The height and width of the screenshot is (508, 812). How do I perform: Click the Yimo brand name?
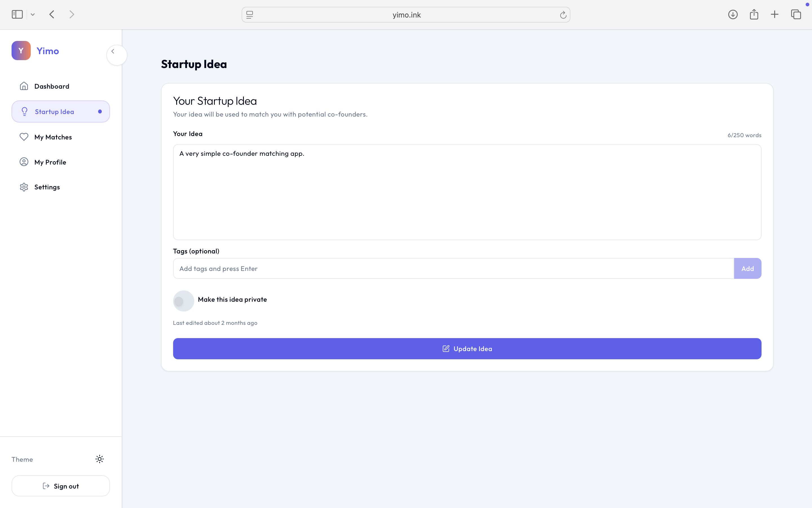click(x=48, y=51)
